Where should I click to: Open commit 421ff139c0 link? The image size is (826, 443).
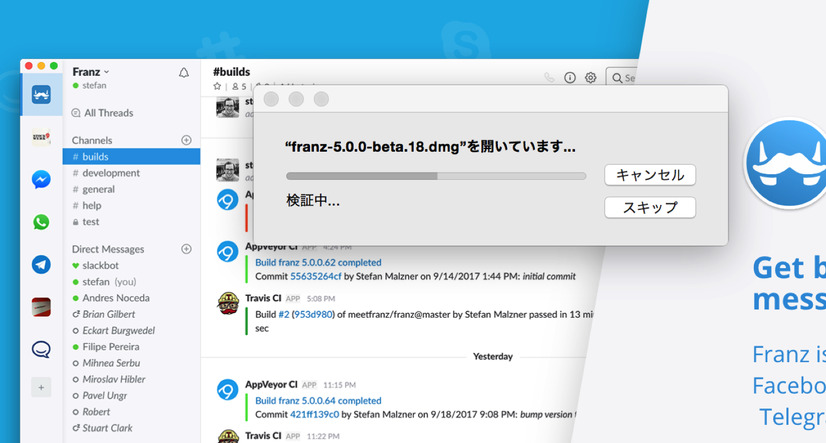(x=314, y=415)
